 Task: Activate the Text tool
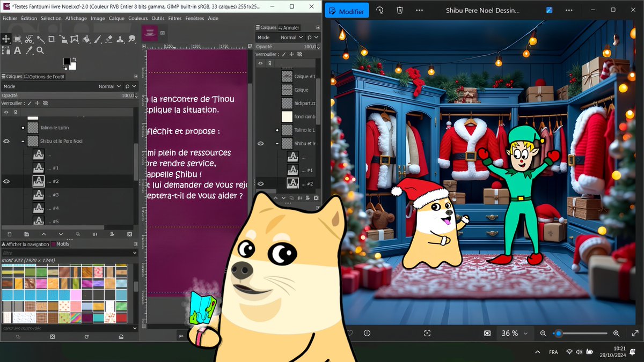pyautogui.click(x=17, y=51)
